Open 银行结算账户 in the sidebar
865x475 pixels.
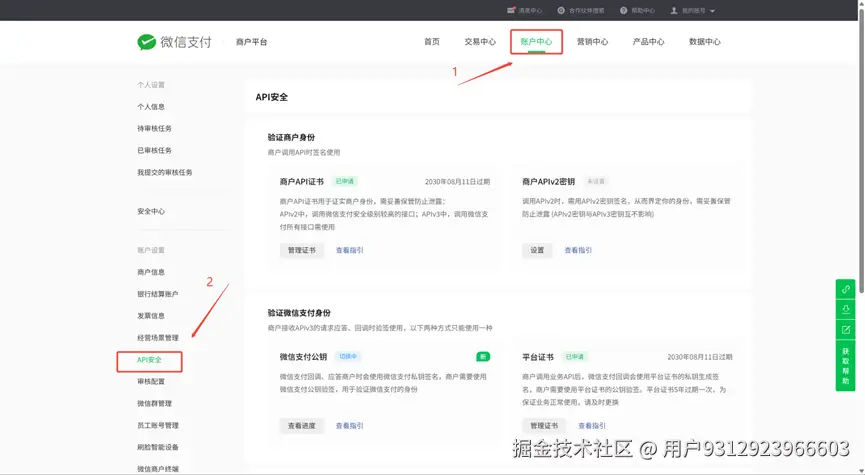point(158,294)
